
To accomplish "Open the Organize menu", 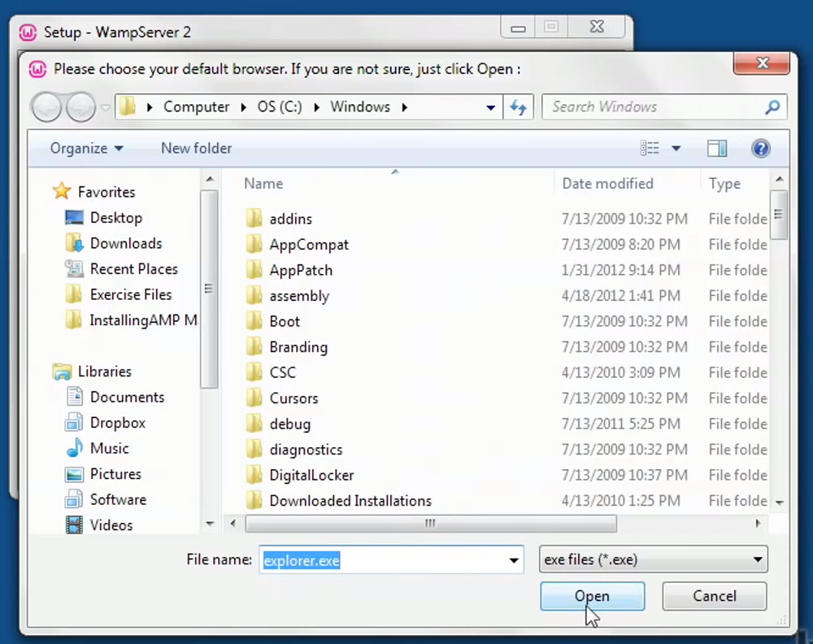I will pos(86,148).
